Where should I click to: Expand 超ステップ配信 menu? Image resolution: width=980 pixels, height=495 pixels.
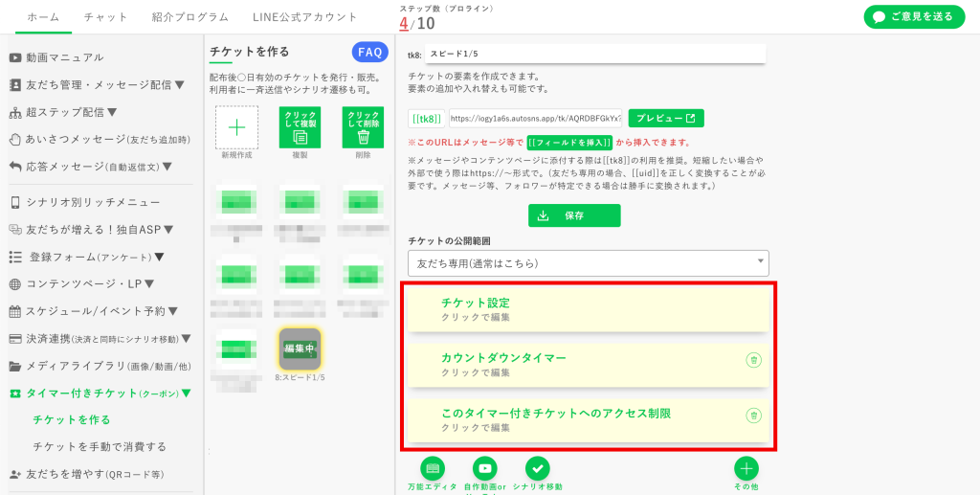(x=112, y=113)
